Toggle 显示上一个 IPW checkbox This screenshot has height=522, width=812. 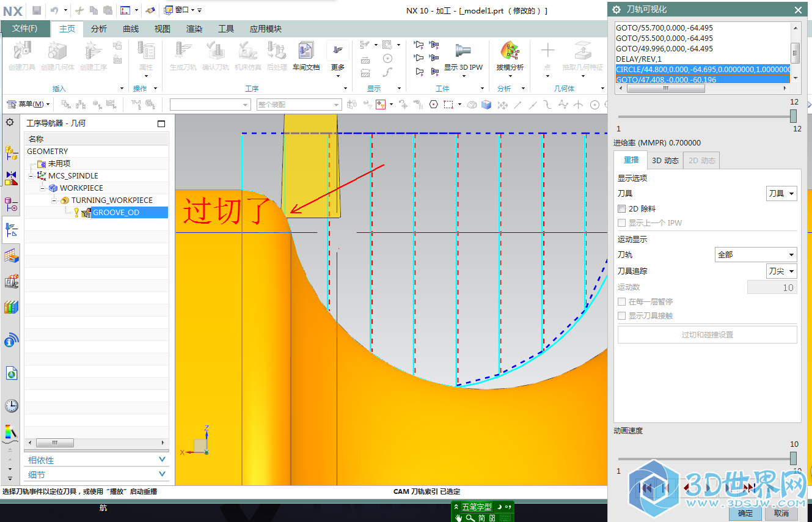(x=622, y=223)
